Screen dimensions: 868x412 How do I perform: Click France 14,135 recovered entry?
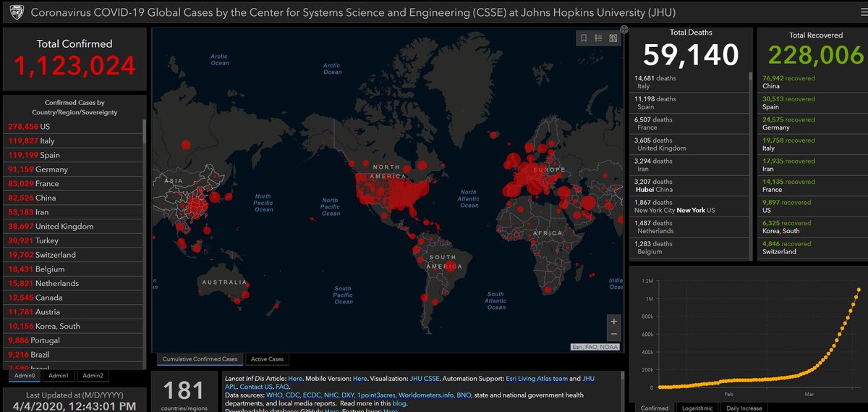[811, 185]
